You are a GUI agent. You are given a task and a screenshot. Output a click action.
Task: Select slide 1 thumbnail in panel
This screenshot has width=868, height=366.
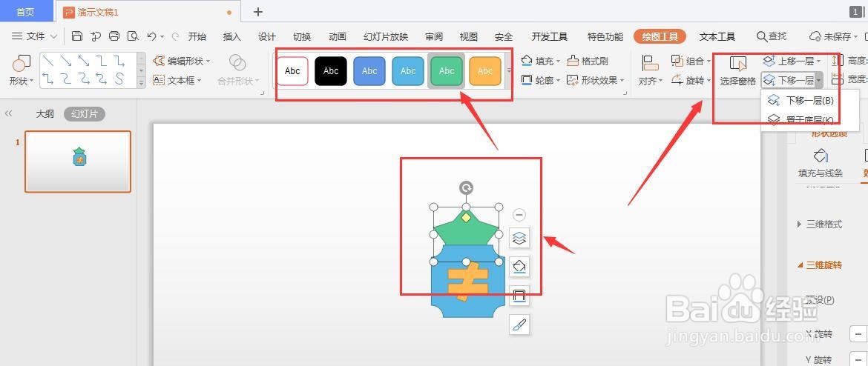(x=78, y=162)
